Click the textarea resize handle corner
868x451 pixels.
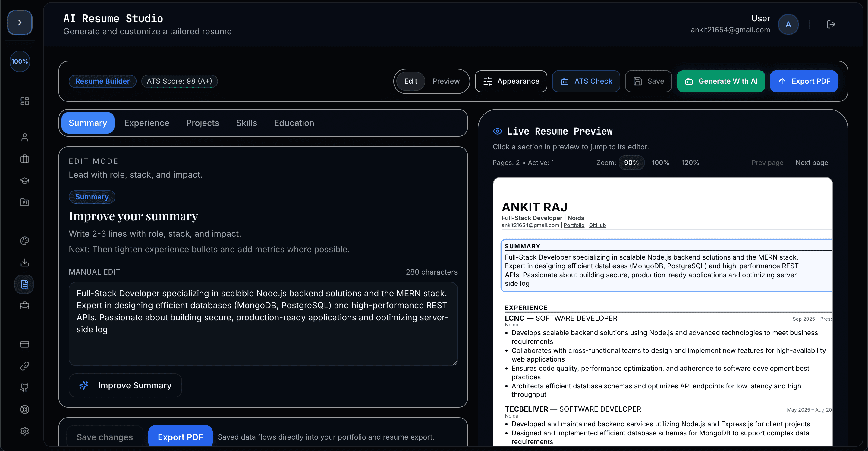(454, 363)
